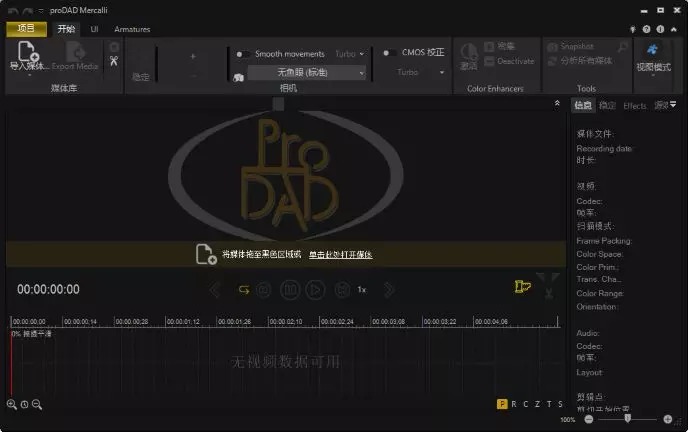688x432 pixels.
Task: Open the info icon in title area
Action: coord(660,29)
